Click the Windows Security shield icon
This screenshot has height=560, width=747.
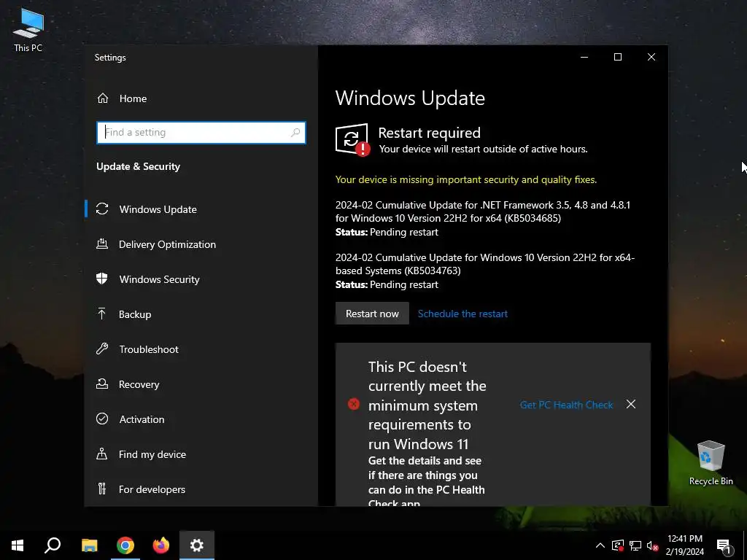102,279
